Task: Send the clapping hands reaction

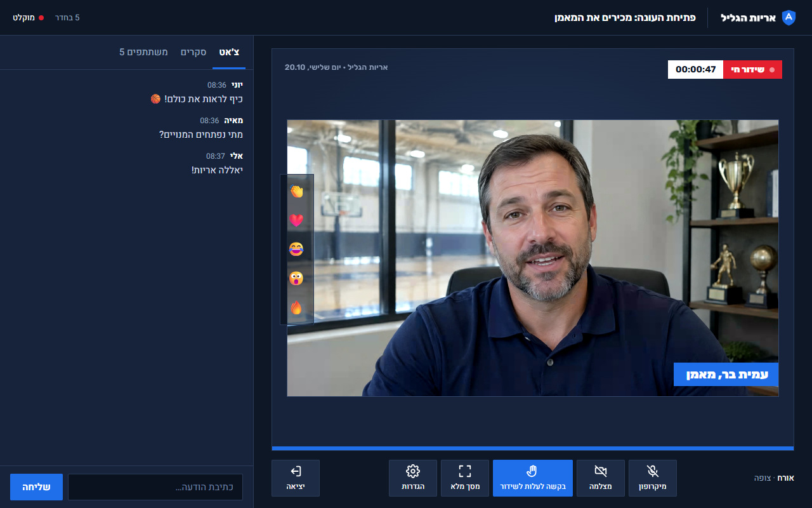Action: (x=296, y=191)
